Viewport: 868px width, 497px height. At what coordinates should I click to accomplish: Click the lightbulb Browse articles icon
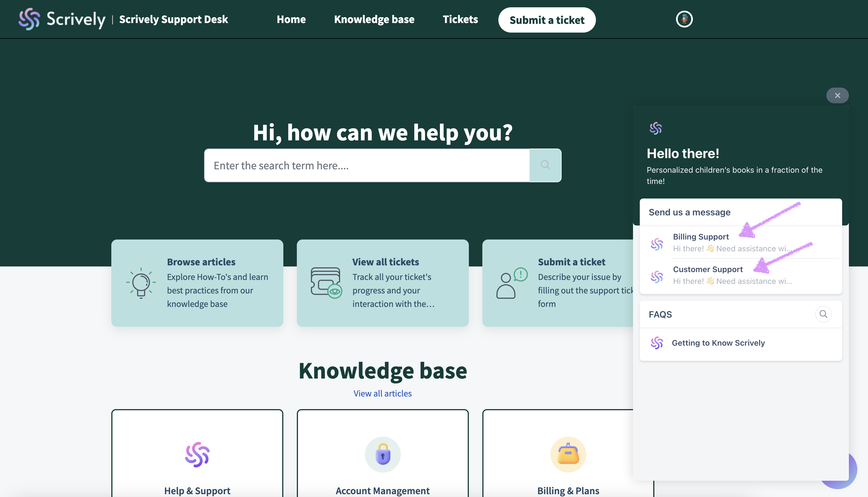[141, 283]
